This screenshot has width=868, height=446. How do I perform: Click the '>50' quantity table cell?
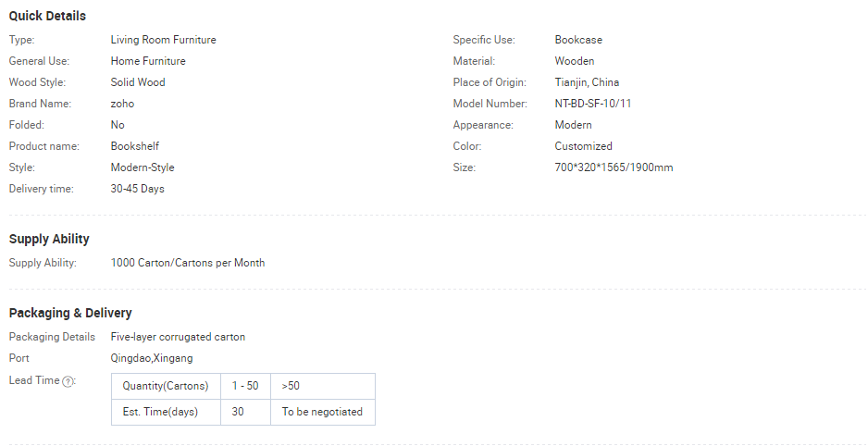pos(323,386)
